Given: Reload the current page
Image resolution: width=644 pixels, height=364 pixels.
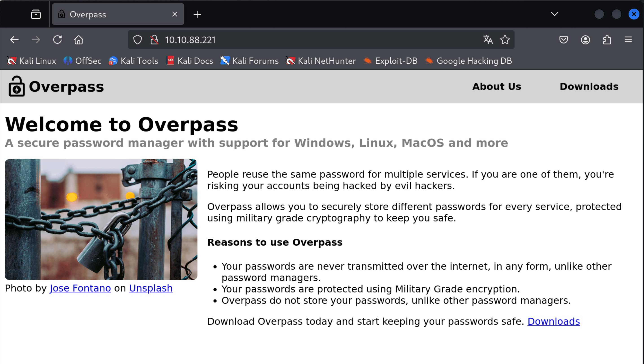Looking at the screenshot, I should (57, 40).
